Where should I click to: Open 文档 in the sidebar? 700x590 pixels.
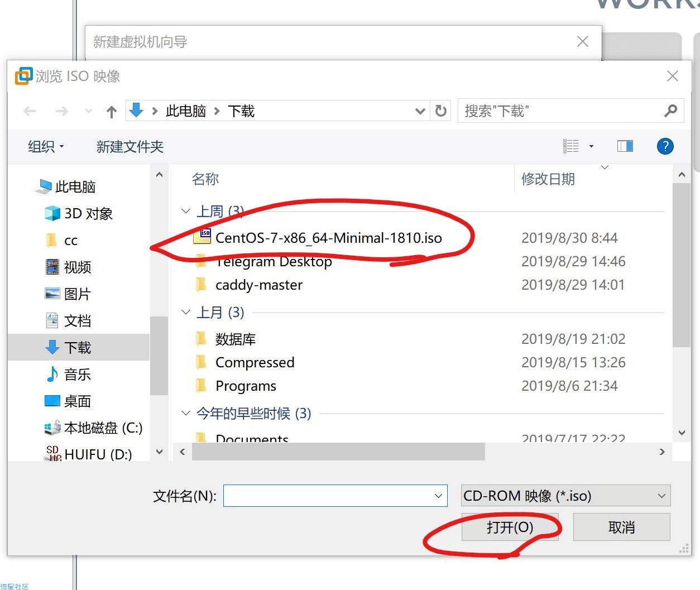click(68, 320)
